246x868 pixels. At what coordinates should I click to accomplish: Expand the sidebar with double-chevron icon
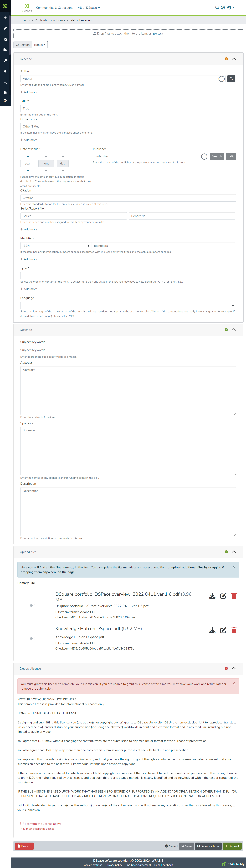coord(5,100)
